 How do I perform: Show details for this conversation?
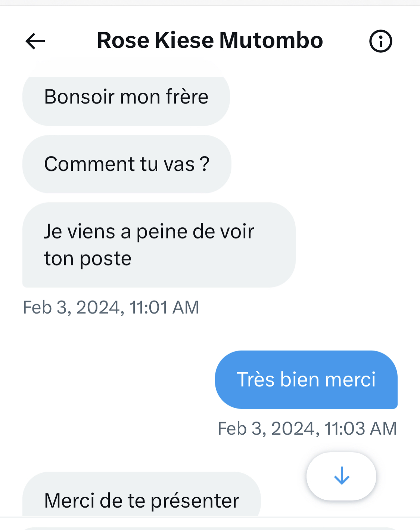coord(380,41)
